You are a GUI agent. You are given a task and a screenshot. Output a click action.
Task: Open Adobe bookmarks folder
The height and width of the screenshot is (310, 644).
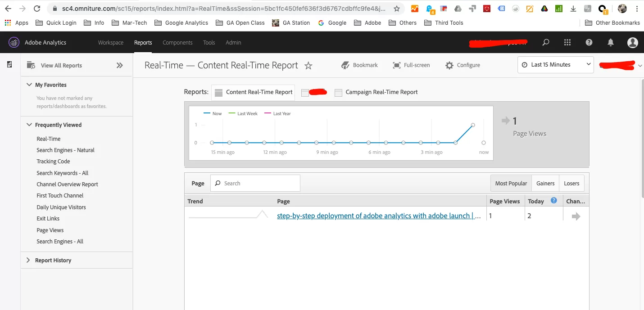(x=368, y=22)
